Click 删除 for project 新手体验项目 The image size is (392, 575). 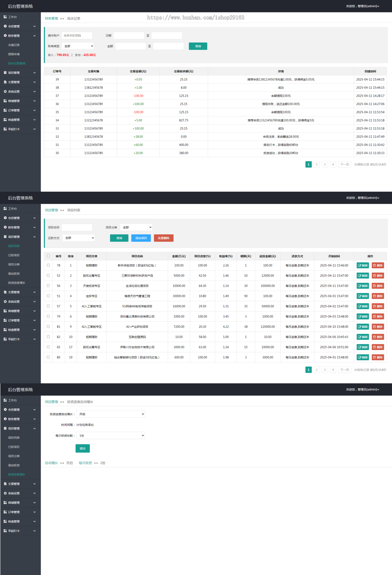[378, 265]
